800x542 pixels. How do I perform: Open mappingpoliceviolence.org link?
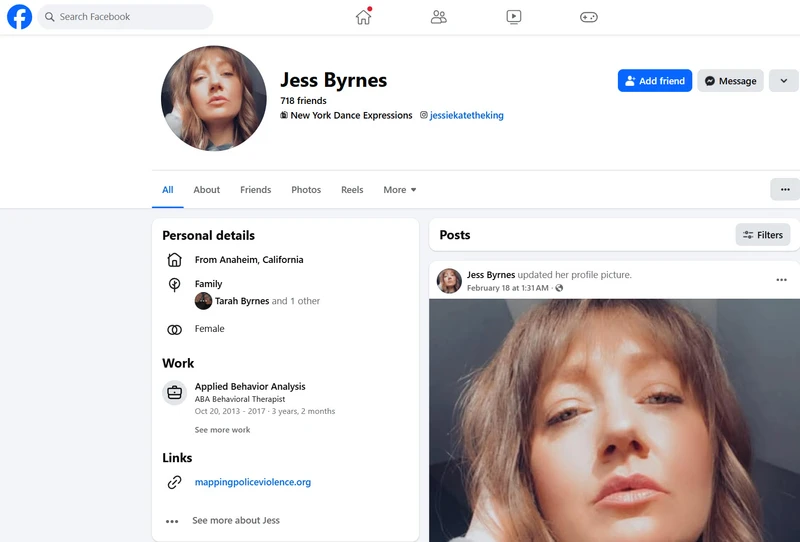253,482
